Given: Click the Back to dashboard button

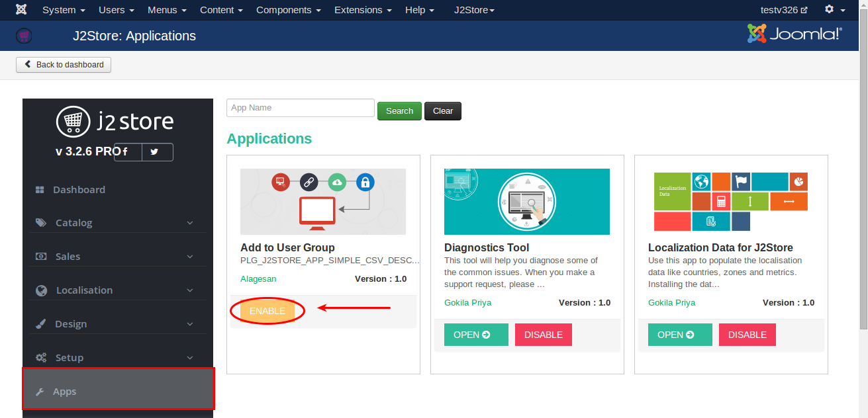Looking at the screenshot, I should coord(64,65).
